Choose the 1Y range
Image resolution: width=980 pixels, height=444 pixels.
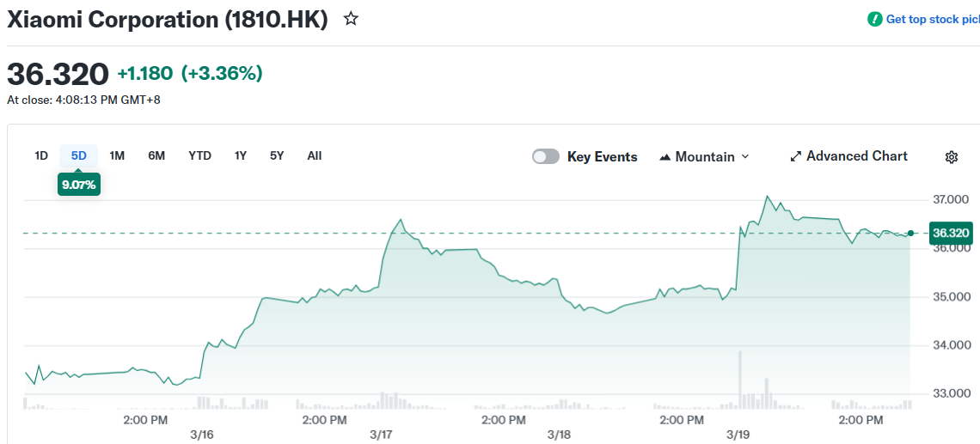[x=241, y=156]
